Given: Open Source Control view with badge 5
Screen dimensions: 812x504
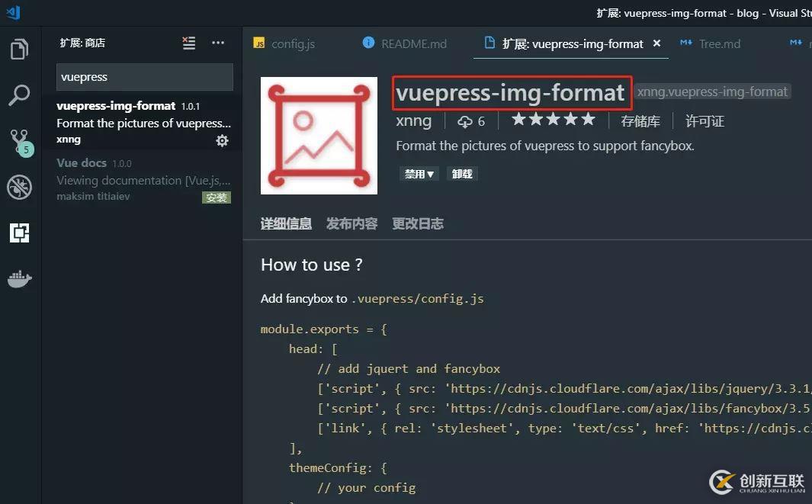Looking at the screenshot, I should [21, 143].
